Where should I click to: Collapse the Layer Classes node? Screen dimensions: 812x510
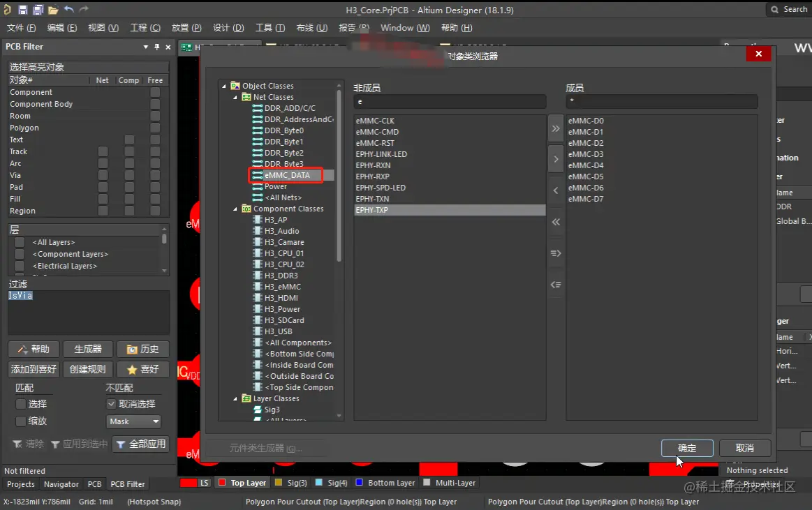coord(235,399)
